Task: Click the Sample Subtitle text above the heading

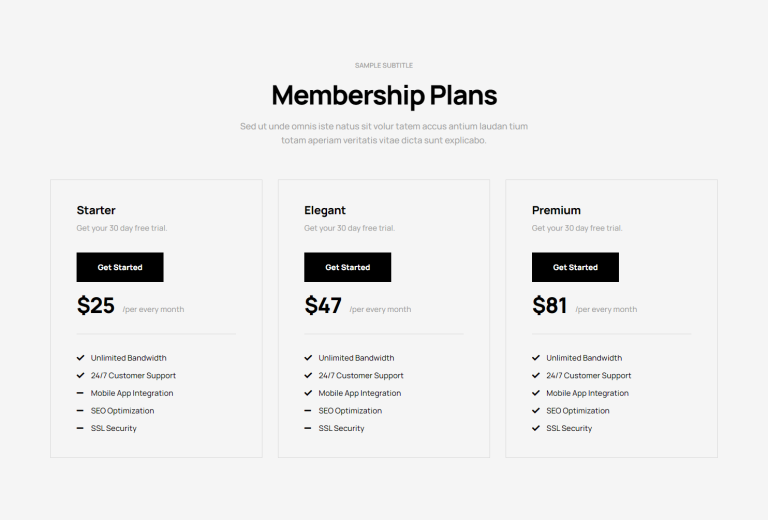Action: coord(384,65)
